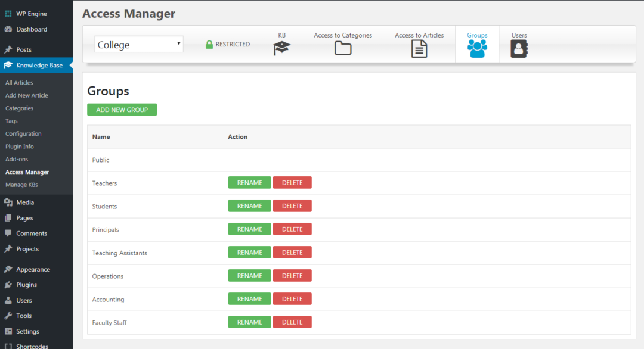Click the Users icon in the Access Manager bar

tap(518, 48)
